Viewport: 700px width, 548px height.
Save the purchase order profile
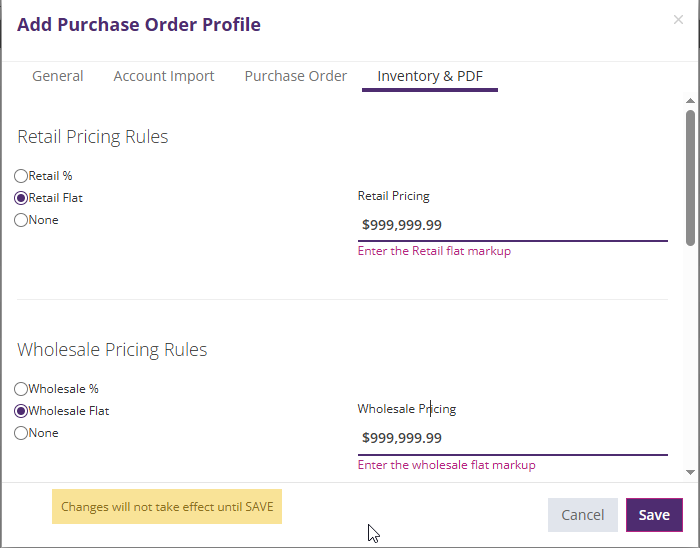click(x=654, y=515)
